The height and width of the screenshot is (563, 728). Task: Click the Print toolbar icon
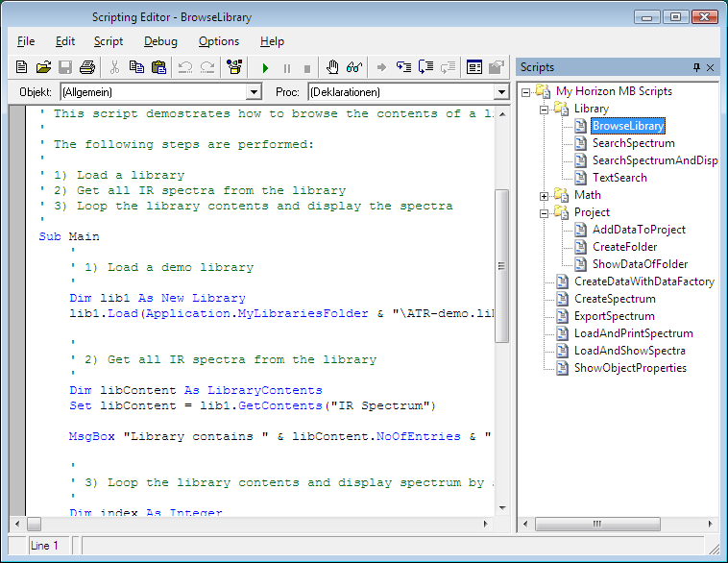click(87, 67)
